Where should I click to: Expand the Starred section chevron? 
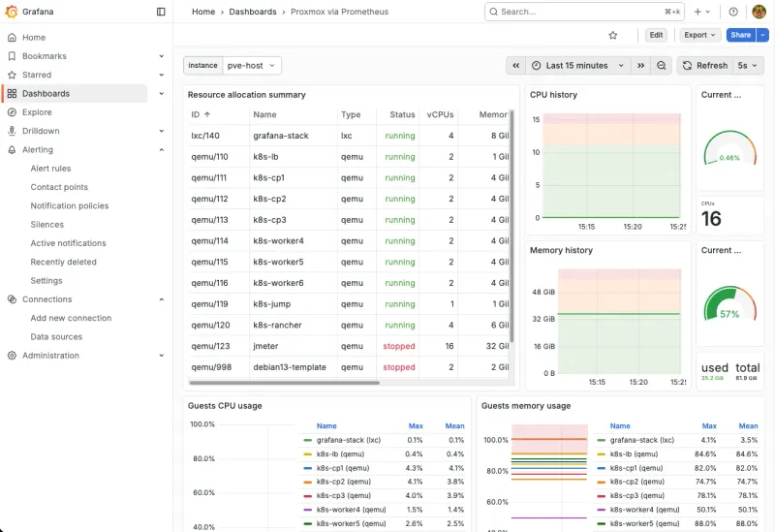pos(161,76)
